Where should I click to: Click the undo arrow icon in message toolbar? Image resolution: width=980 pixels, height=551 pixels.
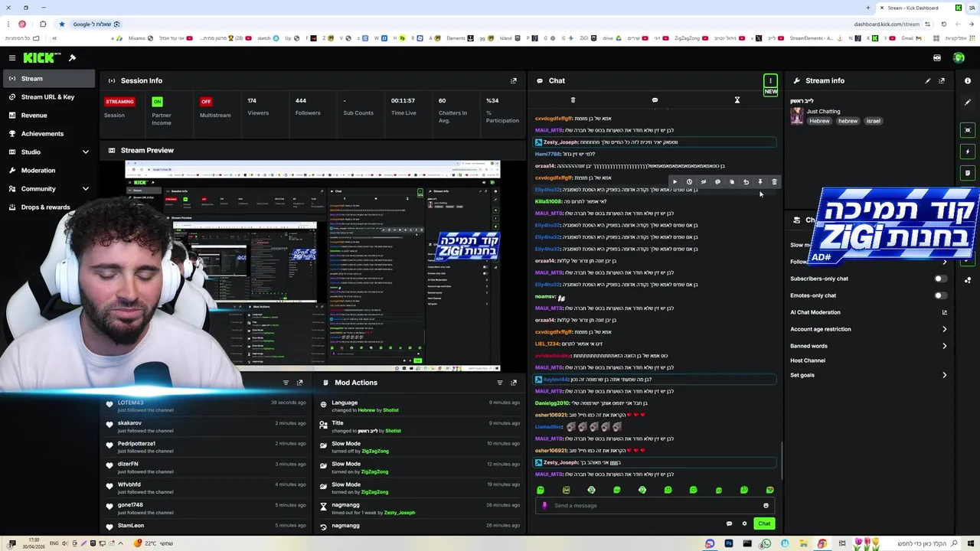(746, 182)
